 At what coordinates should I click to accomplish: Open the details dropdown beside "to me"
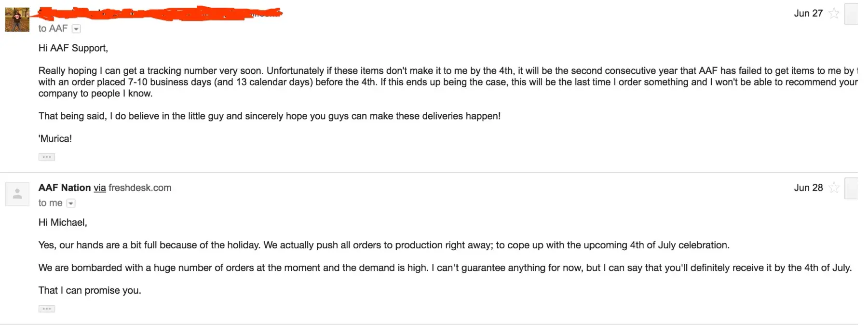click(71, 203)
